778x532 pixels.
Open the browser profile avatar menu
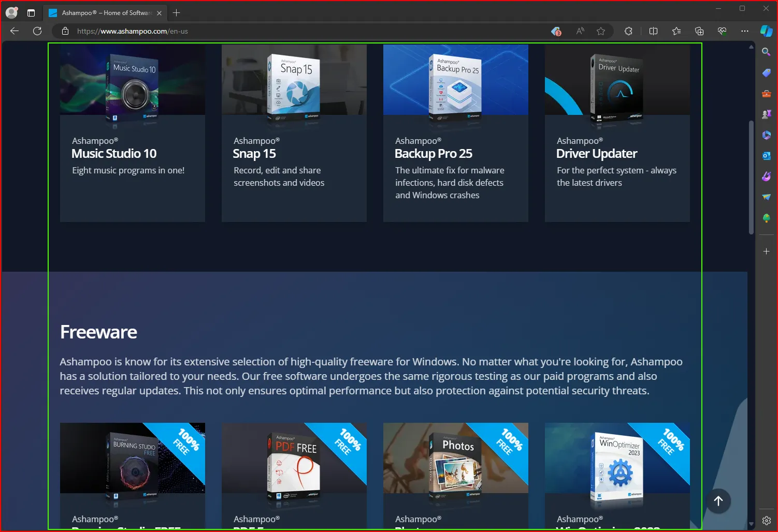point(12,13)
